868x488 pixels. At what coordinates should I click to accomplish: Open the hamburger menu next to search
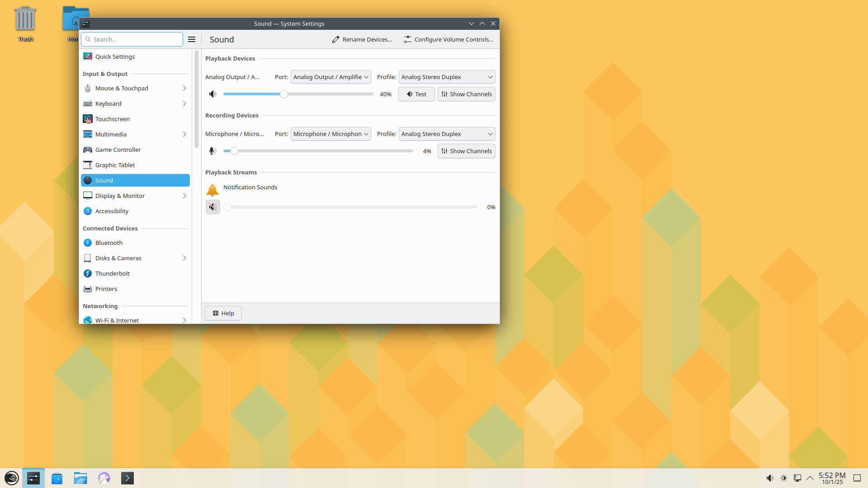tap(192, 39)
